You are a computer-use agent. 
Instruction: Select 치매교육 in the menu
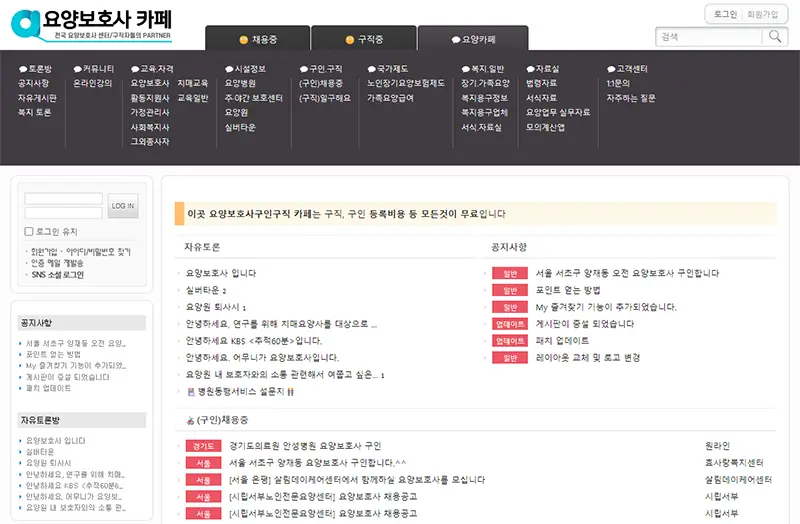(x=193, y=83)
